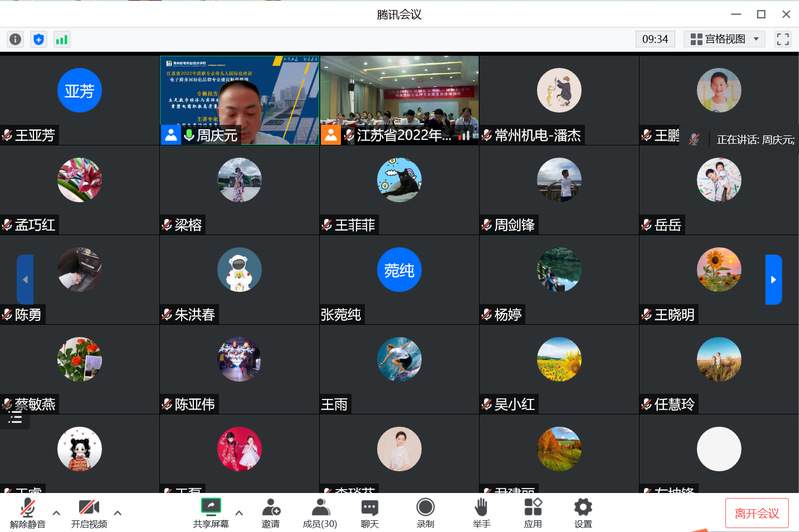
Task: Open the 共享屏幕 screen share tool
Action: click(x=211, y=512)
